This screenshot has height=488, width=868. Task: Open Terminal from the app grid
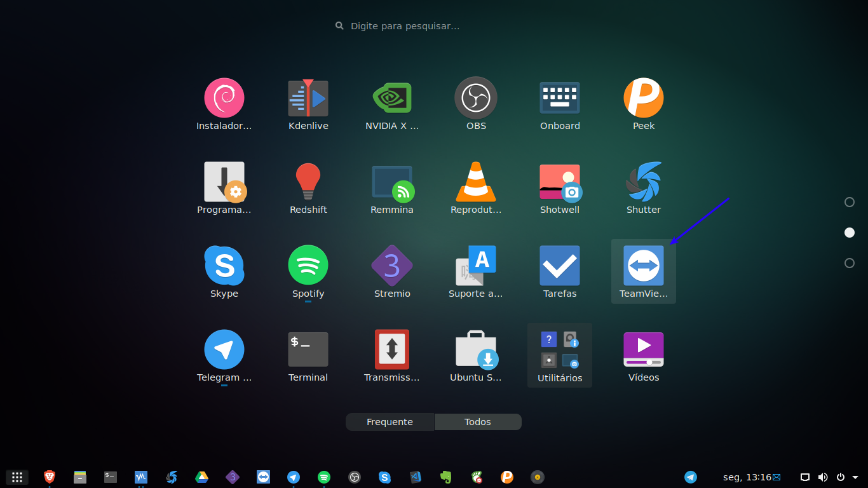point(308,356)
